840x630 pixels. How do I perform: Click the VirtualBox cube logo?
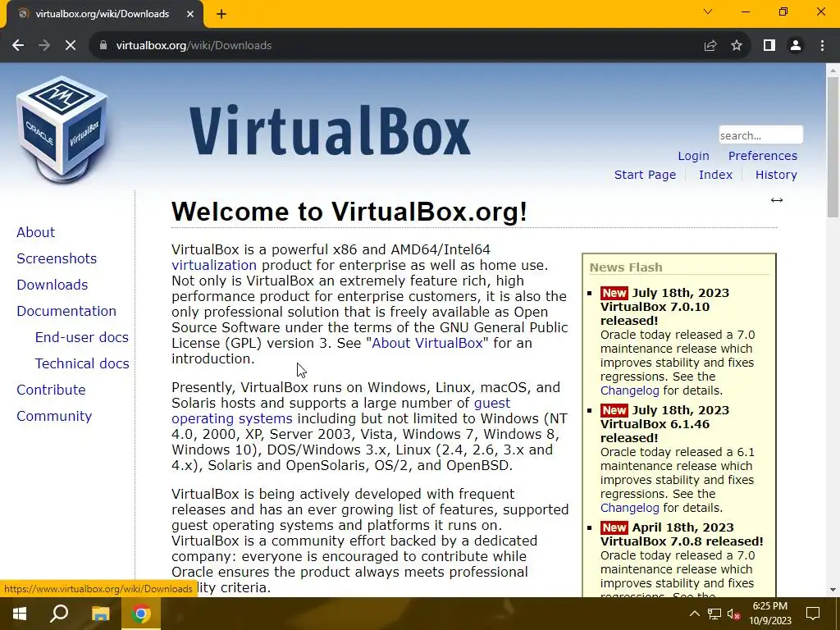pyautogui.click(x=62, y=130)
